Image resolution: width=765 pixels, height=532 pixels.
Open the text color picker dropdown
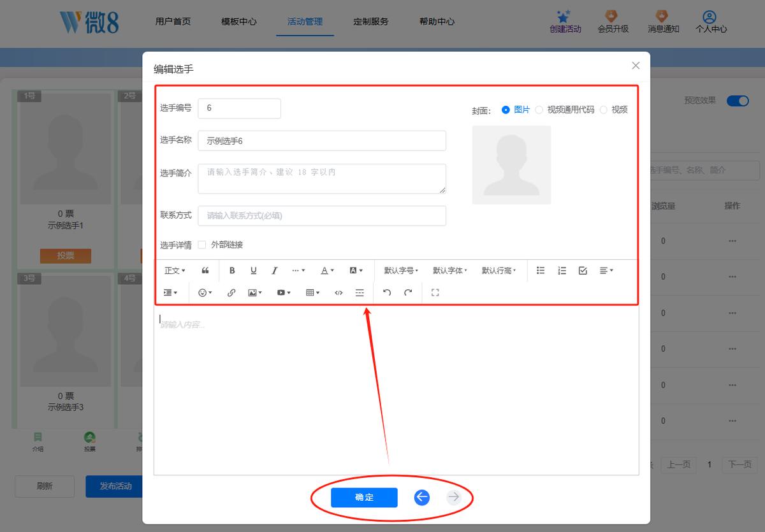pos(327,271)
